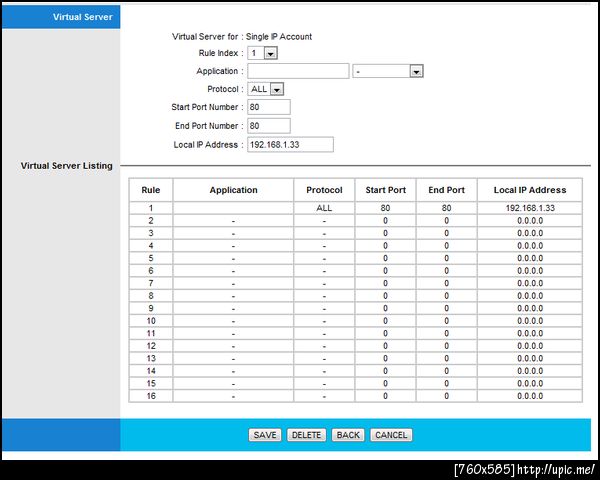Focus the Start Port Number field

(x=269, y=107)
